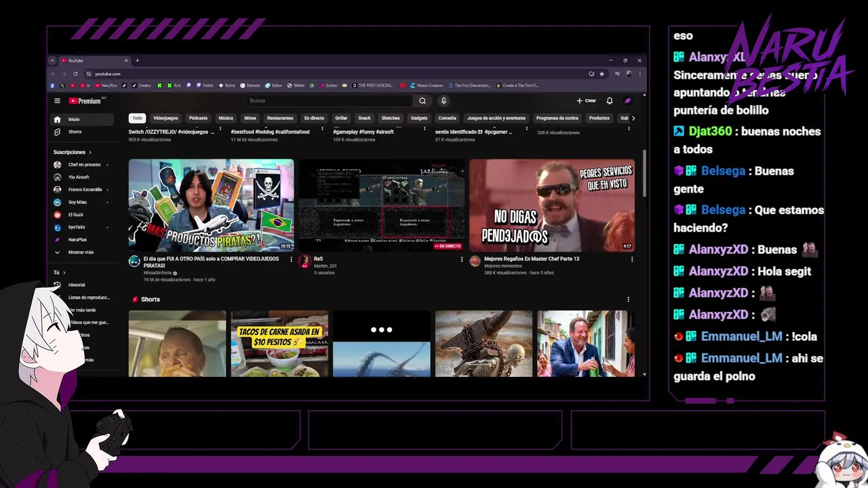Open NaruPlus subscription in sidebar
The height and width of the screenshot is (488, 868).
pyautogui.click(x=83, y=239)
